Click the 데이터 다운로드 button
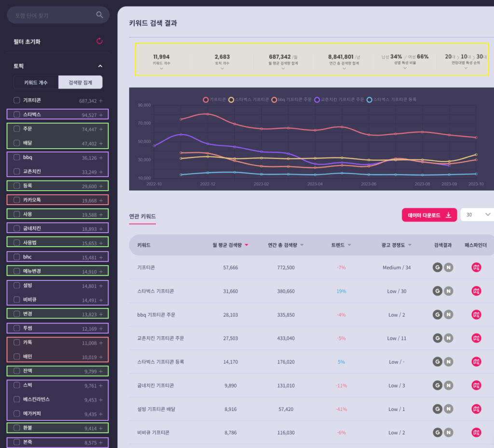Image resolution: width=494 pixels, height=448 pixels. pos(429,215)
